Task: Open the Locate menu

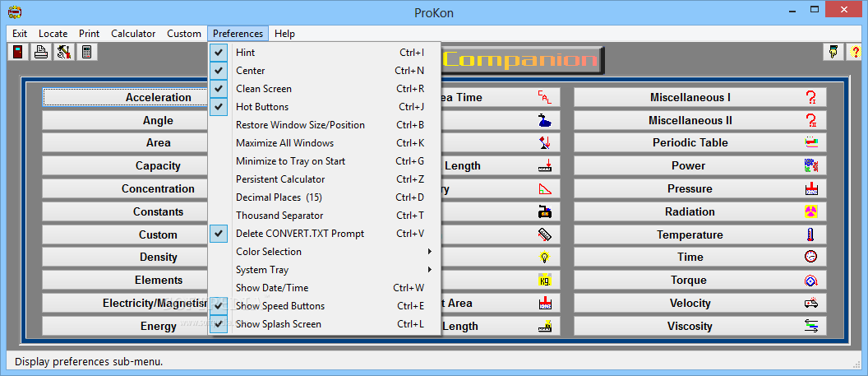Action: pos(53,34)
